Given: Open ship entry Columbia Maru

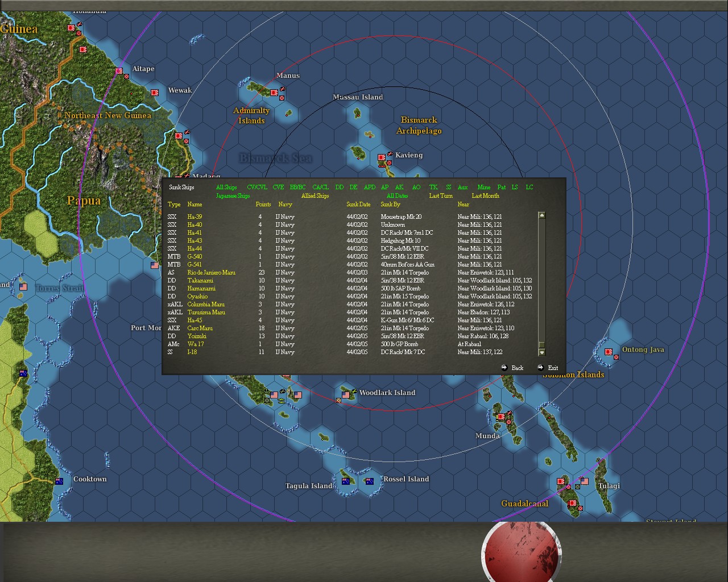Looking at the screenshot, I should pyautogui.click(x=206, y=304).
